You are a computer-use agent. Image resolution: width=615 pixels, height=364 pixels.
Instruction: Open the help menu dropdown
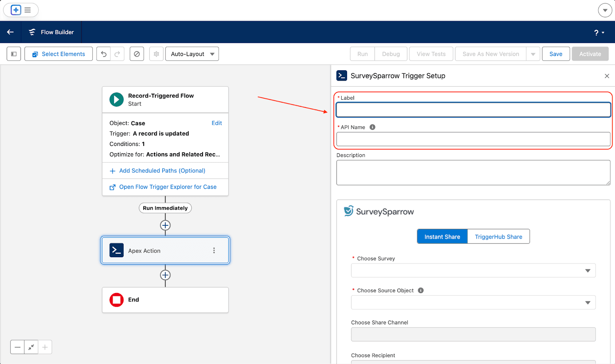coord(599,33)
